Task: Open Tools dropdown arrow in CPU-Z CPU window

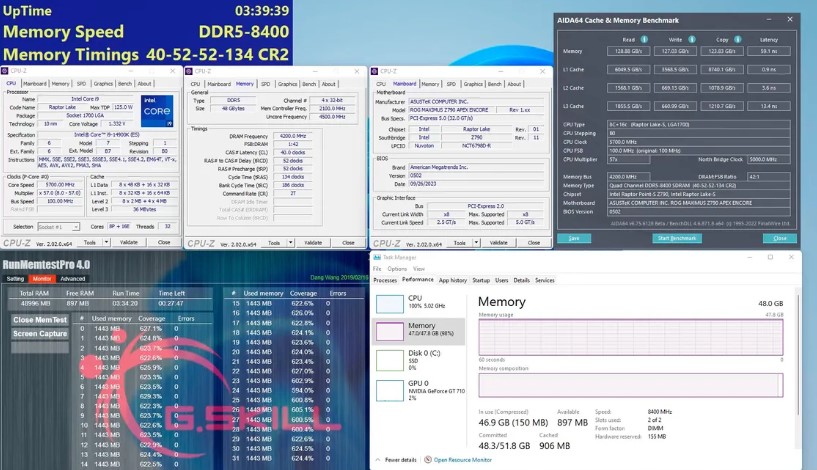Action: coord(106,242)
